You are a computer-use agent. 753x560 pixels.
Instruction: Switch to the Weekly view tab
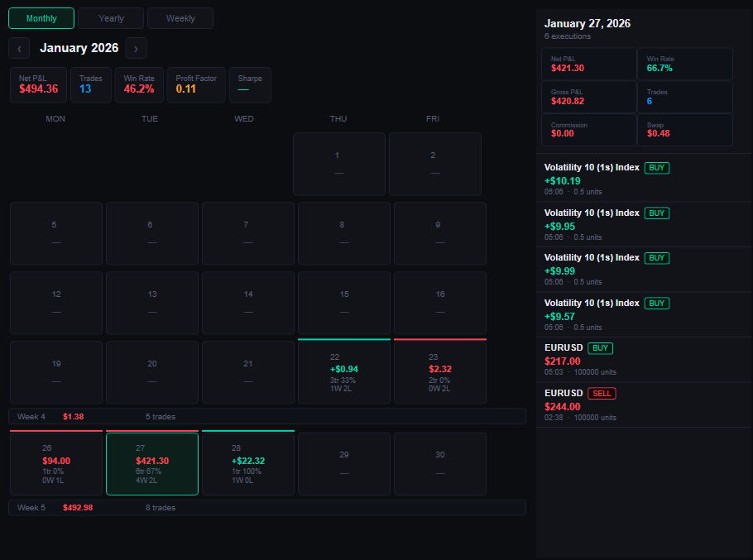tap(180, 17)
